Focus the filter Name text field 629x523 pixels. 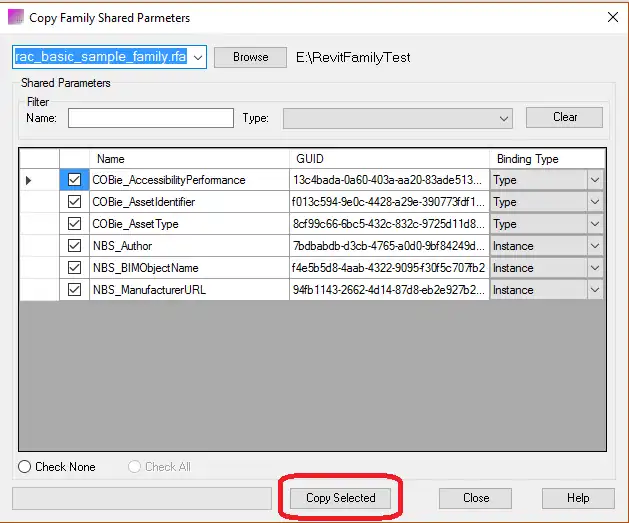click(x=150, y=119)
